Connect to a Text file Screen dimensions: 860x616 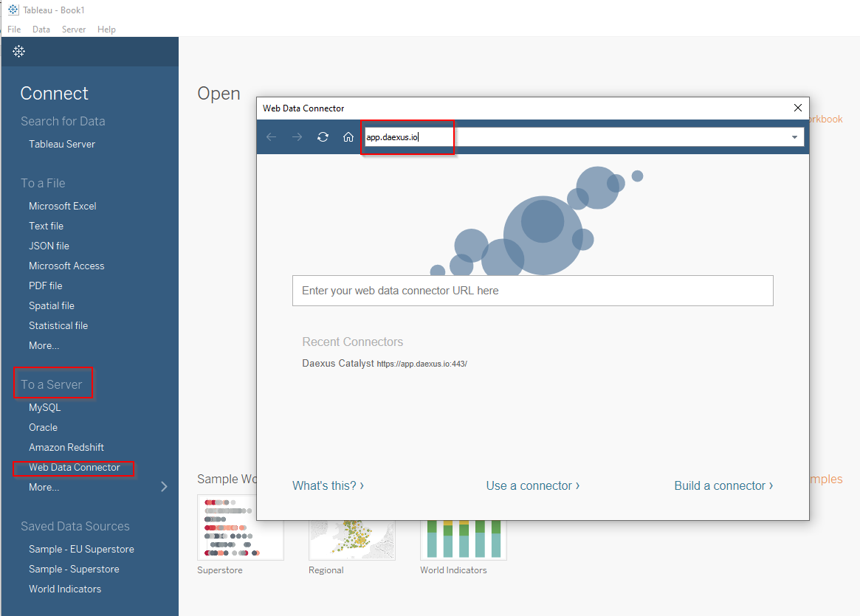[x=46, y=226]
